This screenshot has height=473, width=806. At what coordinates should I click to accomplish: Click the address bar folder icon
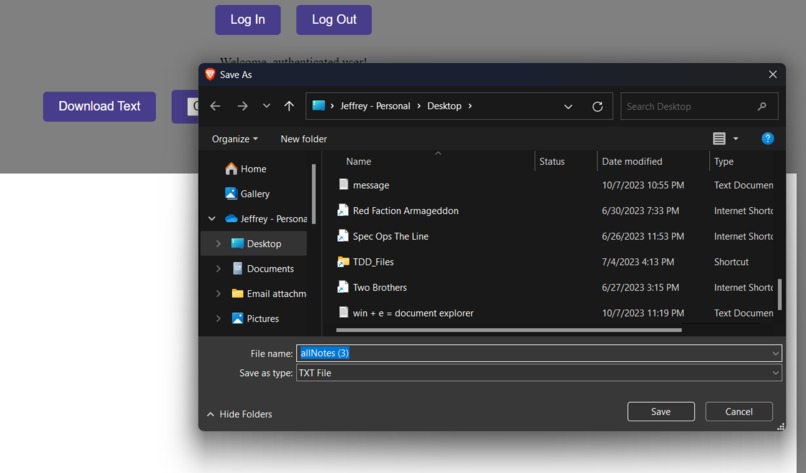[x=319, y=105]
